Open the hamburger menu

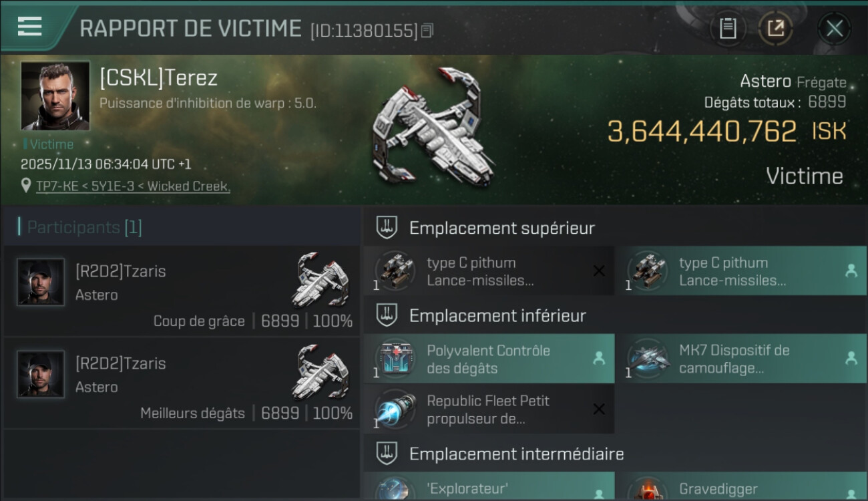[29, 26]
